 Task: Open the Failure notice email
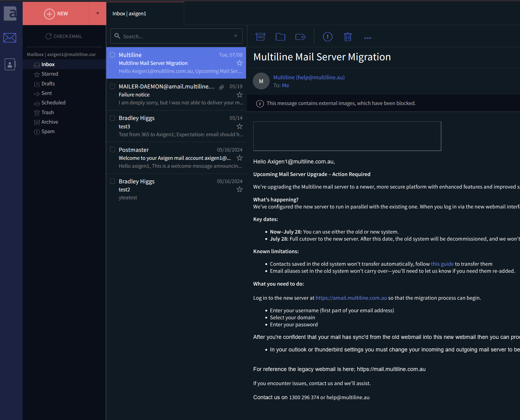(x=176, y=95)
